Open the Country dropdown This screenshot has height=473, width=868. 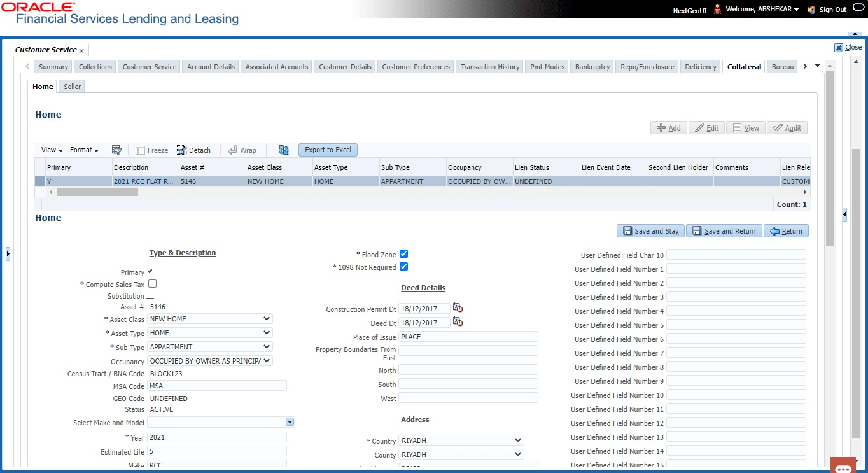(x=461, y=441)
